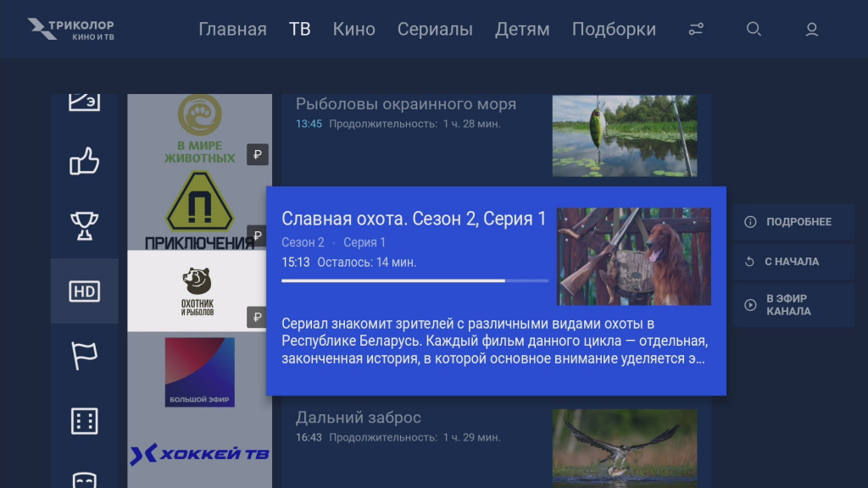This screenshot has width=868, height=488.
Task: Choose the В мире животных channel
Action: tap(199, 130)
